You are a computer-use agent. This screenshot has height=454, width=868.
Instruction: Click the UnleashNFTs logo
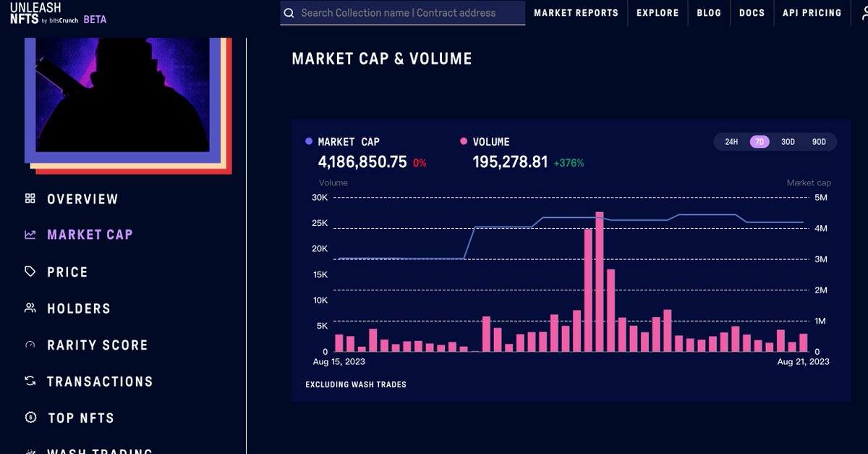[44, 12]
